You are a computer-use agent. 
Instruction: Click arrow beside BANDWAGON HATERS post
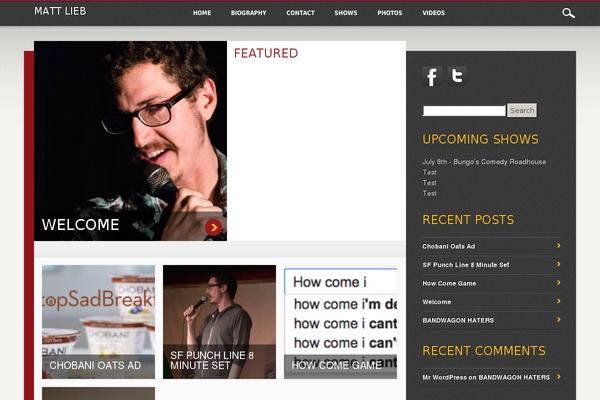coord(559,319)
